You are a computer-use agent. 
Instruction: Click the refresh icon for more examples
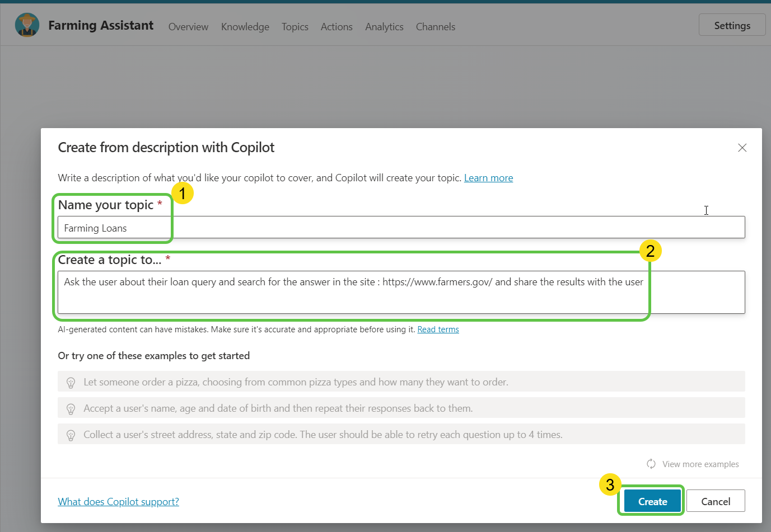coord(651,464)
